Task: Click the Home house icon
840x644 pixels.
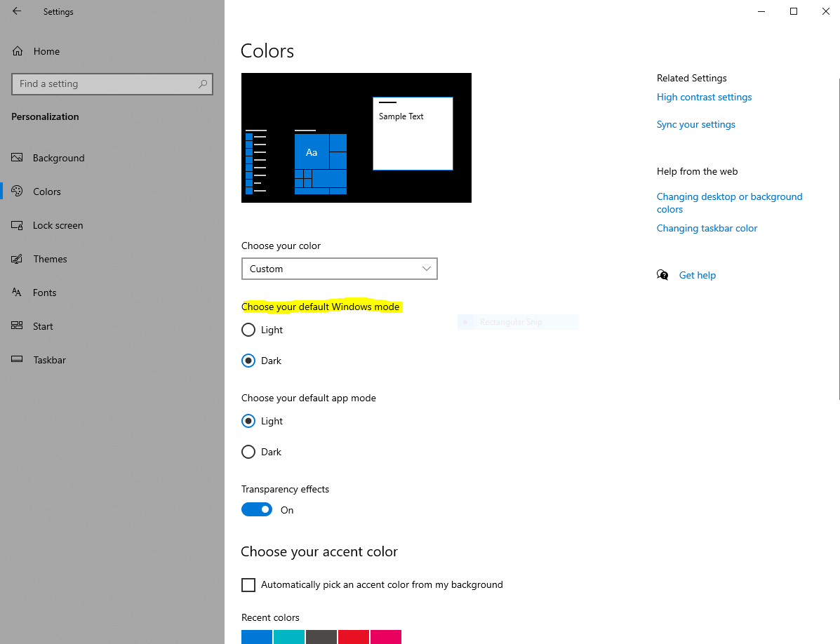Action: pyautogui.click(x=18, y=51)
